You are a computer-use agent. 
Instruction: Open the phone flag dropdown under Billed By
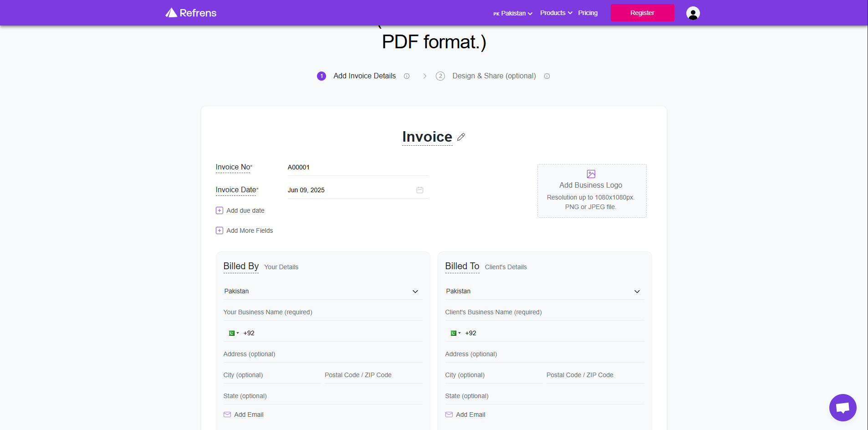[x=234, y=333]
